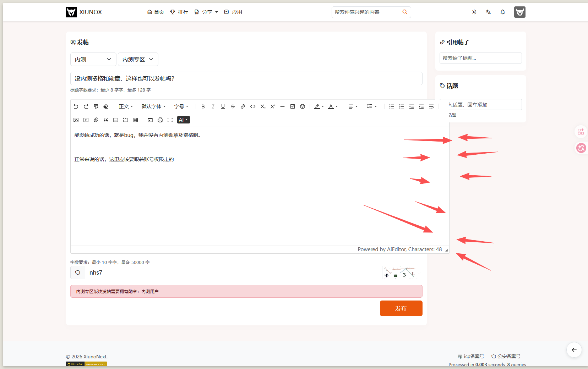Viewport: 588px width, 369px height.
Task: Open notifications bell
Action: pyautogui.click(x=503, y=12)
